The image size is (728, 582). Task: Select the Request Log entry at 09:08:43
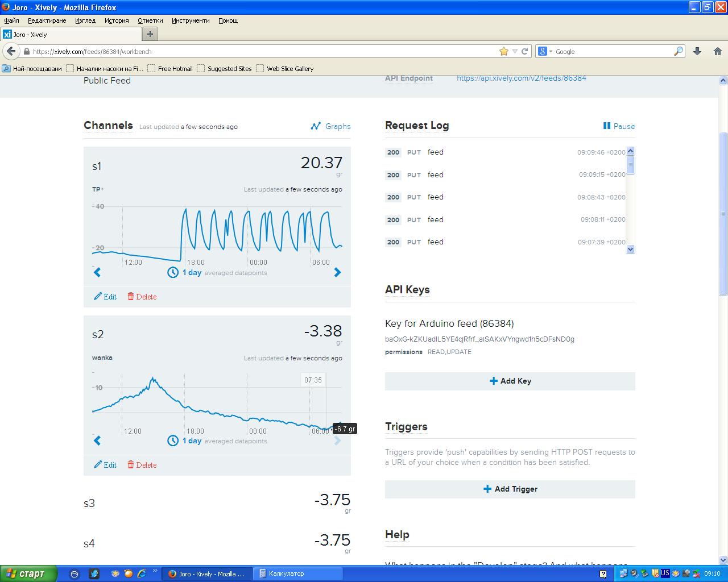pyautogui.click(x=505, y=197)
